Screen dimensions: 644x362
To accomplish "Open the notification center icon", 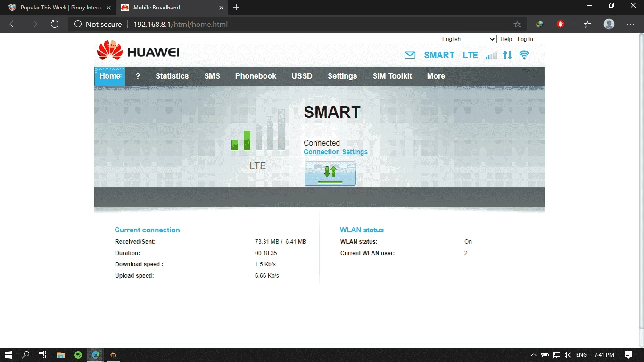I will 628,354.
